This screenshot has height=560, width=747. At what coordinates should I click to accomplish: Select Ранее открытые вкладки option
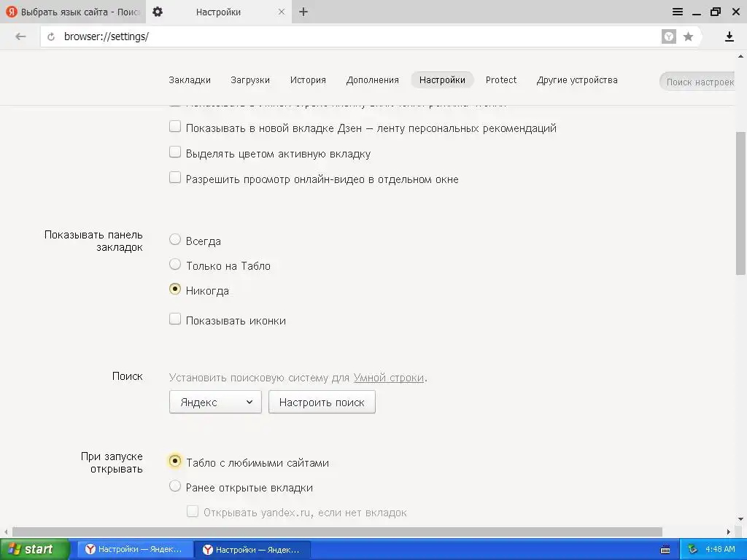[175, 486]
